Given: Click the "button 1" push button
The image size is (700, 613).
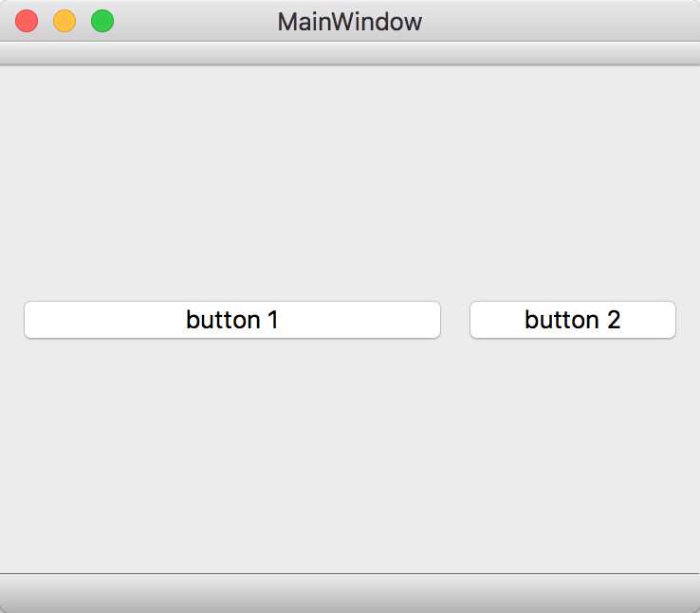Looking at the screenshot, I should click(x=232, y=320).
